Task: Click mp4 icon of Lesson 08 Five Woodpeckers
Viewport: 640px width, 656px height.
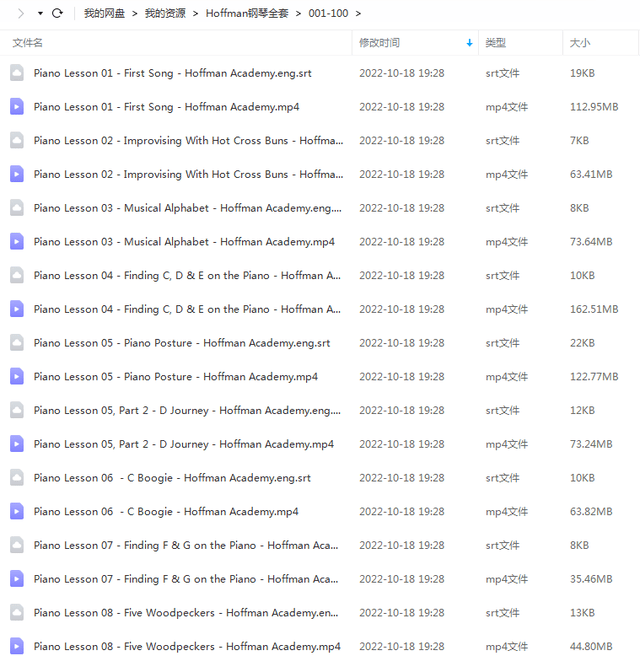Action: (x=17, y=646)
